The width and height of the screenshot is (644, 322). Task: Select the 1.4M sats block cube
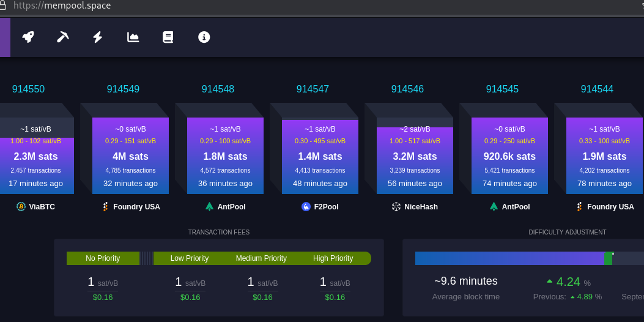tap(320, 156)
